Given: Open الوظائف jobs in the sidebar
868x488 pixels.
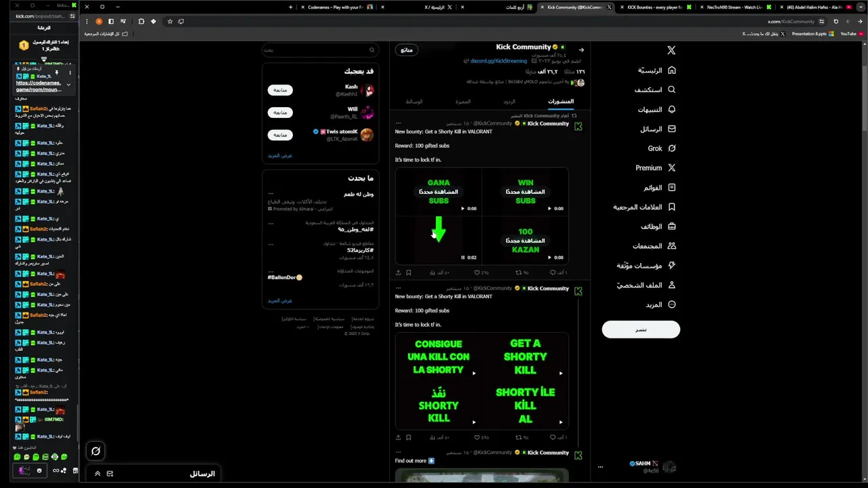Looking at the screenshot, I should tap(658, 226).
